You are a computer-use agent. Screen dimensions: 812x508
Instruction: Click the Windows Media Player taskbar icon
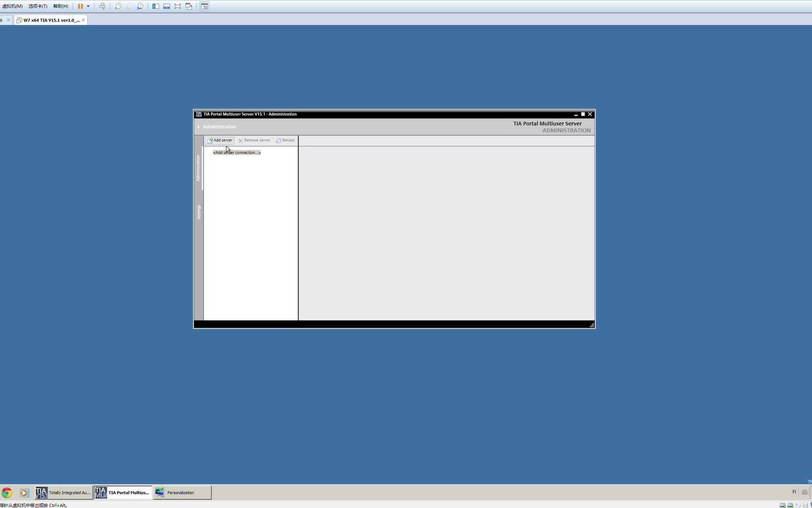[x=24, y=492]
